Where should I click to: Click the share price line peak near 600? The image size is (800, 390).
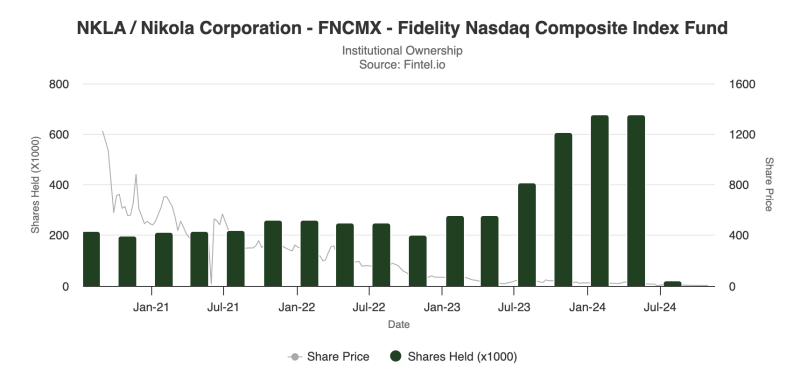103,131
